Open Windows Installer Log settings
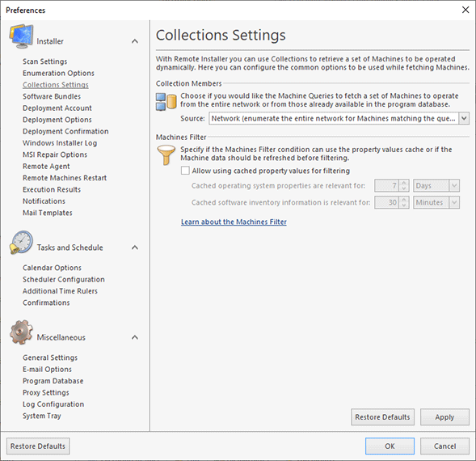This screenshot has height=461, width=476. point(60,143)
